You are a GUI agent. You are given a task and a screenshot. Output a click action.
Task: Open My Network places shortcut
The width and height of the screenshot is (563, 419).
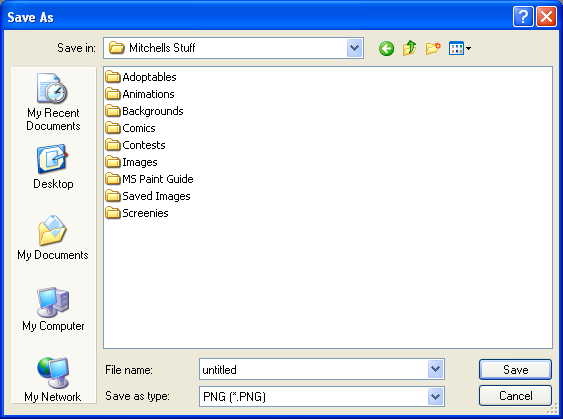coord(53,380)
